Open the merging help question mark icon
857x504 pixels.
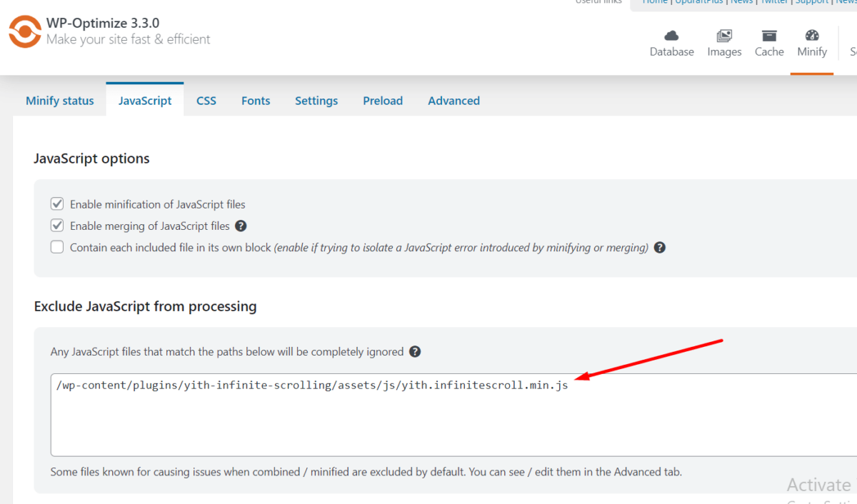(241, 225)
